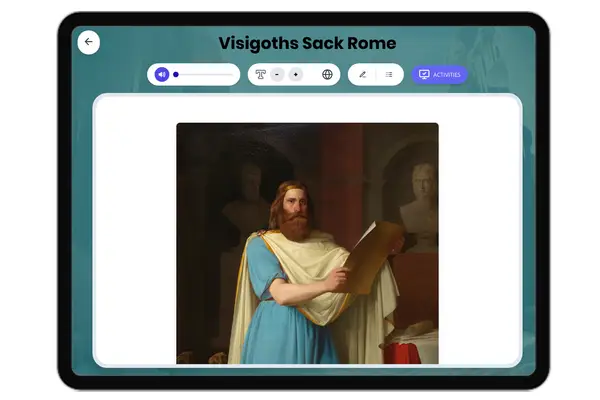Screen dimensions: 600x400
Task: Play audio narration with the speaker icon
Action: click(161, 74)
